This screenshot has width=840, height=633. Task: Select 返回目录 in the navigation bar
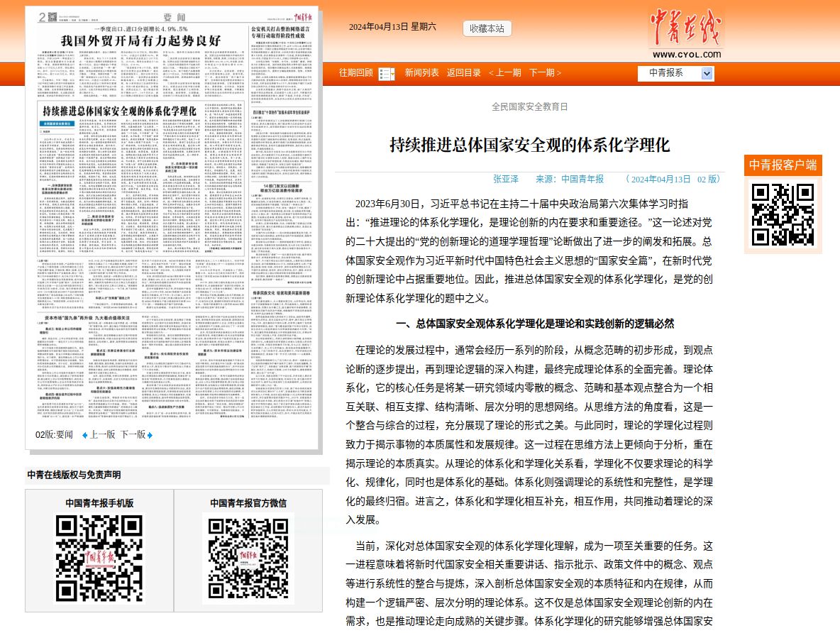[464, 73]
